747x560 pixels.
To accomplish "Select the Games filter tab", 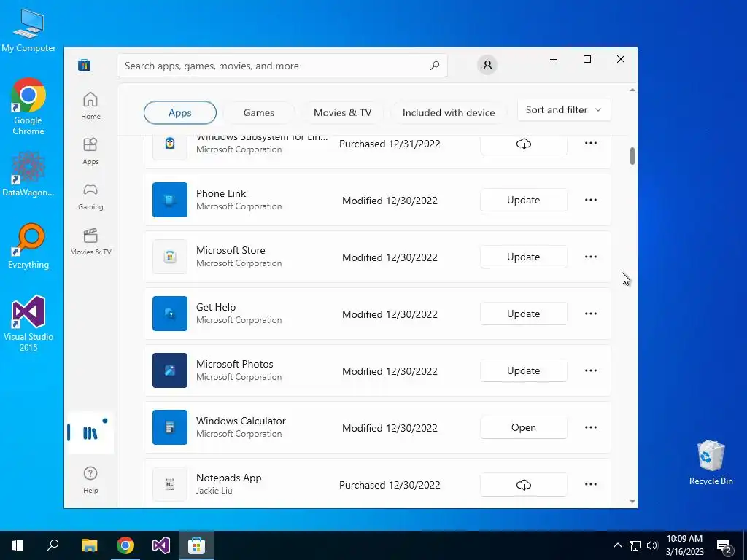I will [x=259, y=113].
